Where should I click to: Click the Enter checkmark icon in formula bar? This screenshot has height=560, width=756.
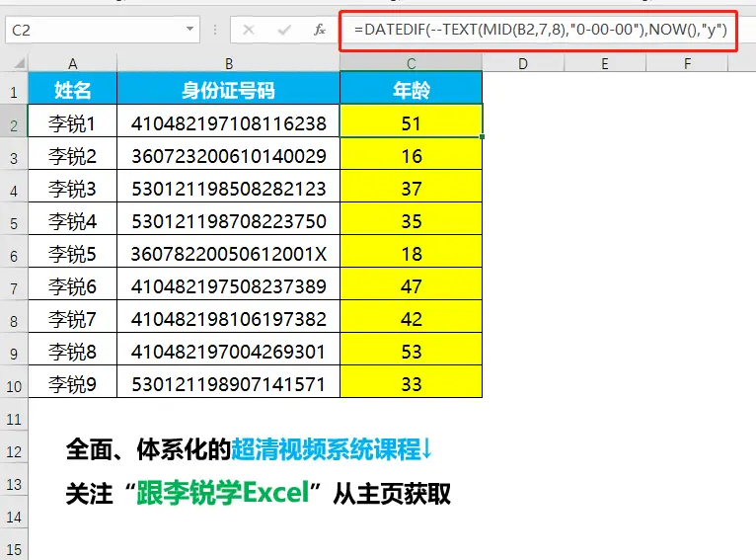284,30
